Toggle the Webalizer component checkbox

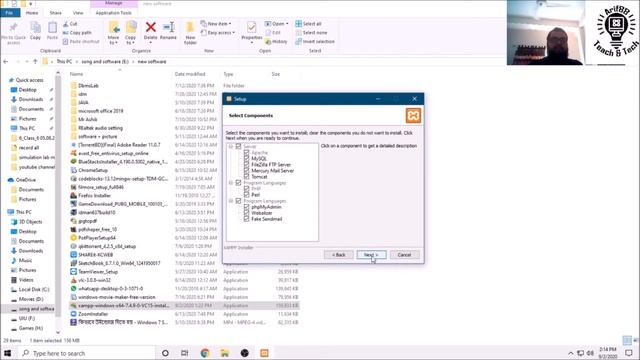tap(247, 213)
